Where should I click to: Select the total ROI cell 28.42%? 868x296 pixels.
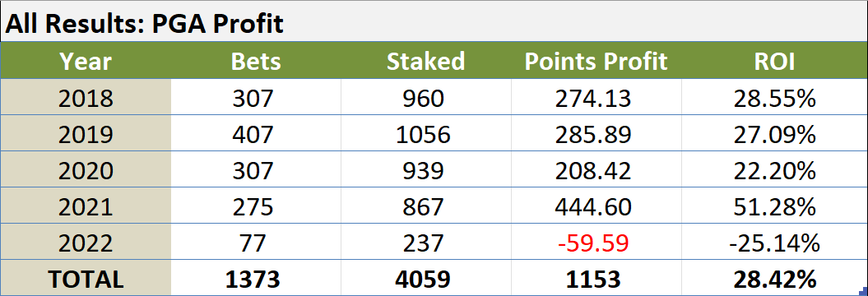click(x=774, y=278)
